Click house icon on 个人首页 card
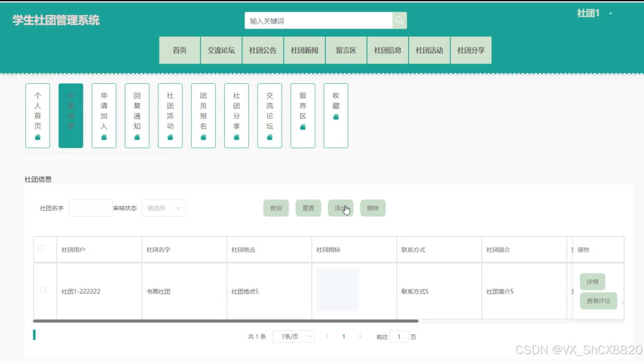The width and height of the screenshot is (644, 361). point(38,137)
